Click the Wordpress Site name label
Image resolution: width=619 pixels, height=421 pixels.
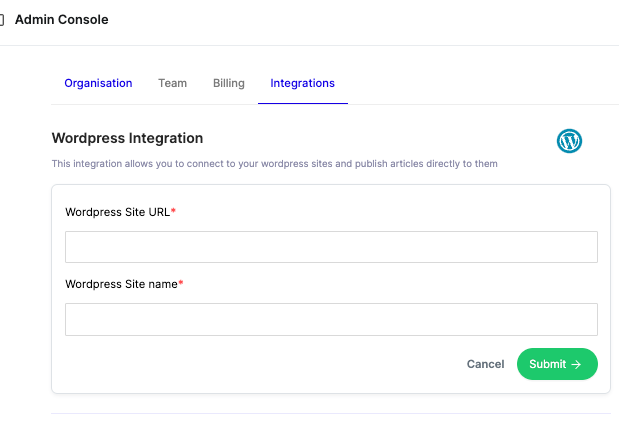[121, 284]
